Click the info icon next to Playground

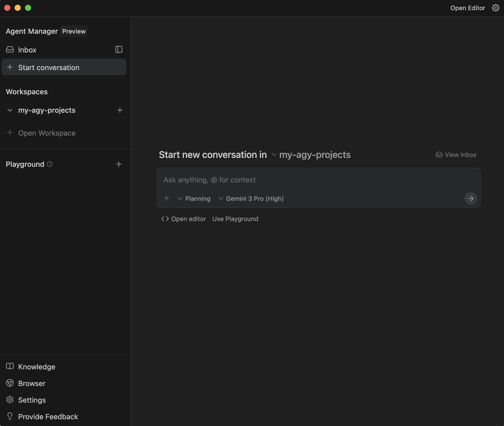tap(49, 164)
